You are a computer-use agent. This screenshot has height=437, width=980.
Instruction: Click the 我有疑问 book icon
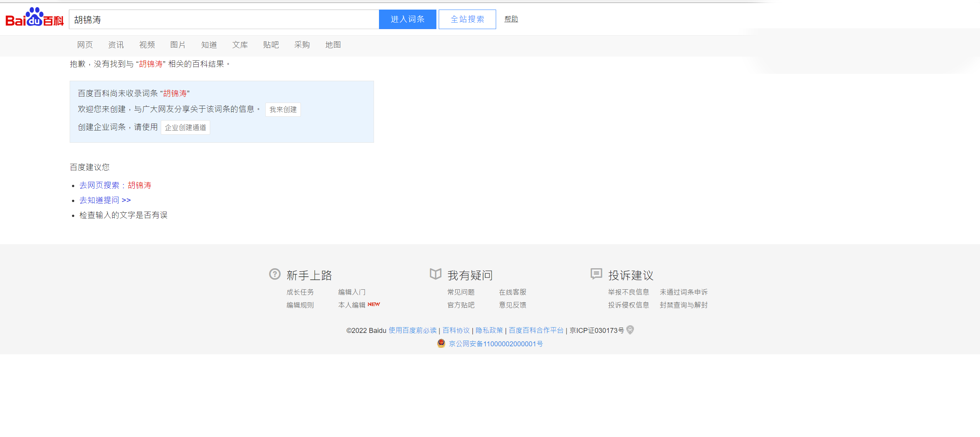coord(436,274)
